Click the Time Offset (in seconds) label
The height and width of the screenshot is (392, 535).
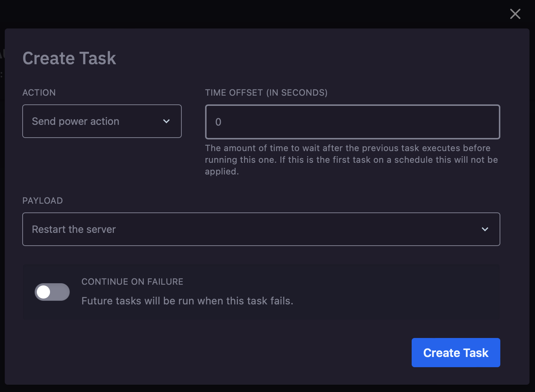(x=266, y=93)
